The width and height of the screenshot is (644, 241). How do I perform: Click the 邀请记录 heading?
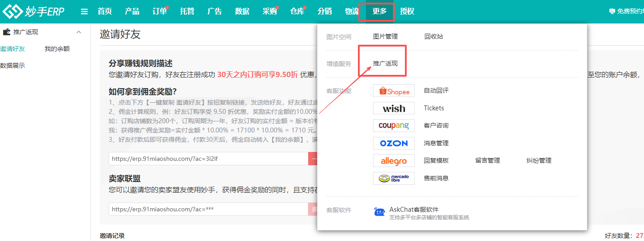point(112,236)
